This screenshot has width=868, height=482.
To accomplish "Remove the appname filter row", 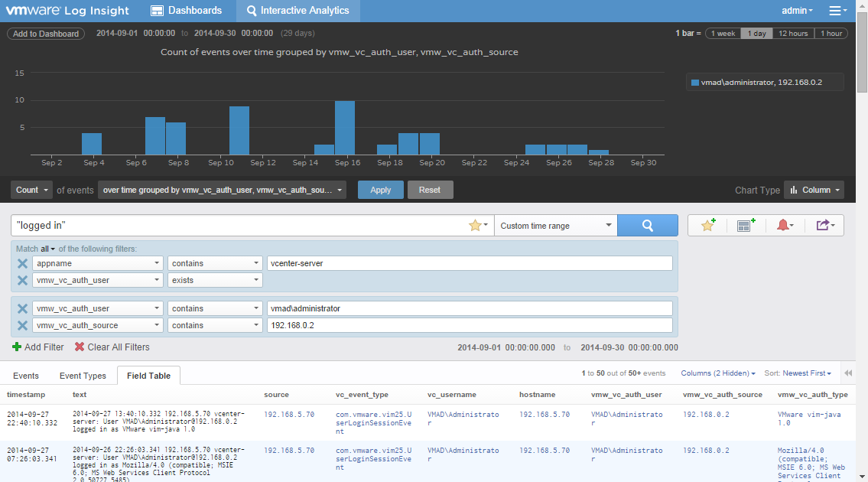I will coord(22,263).
